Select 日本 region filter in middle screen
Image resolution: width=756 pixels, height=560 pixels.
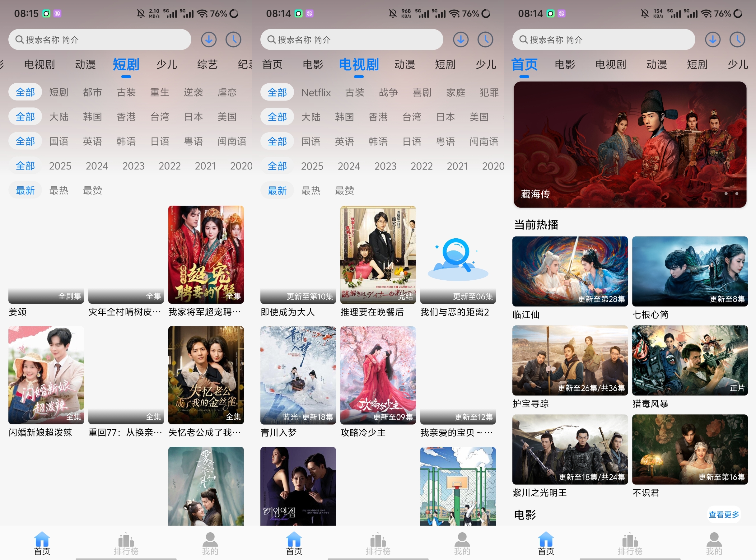click(445, 117)
